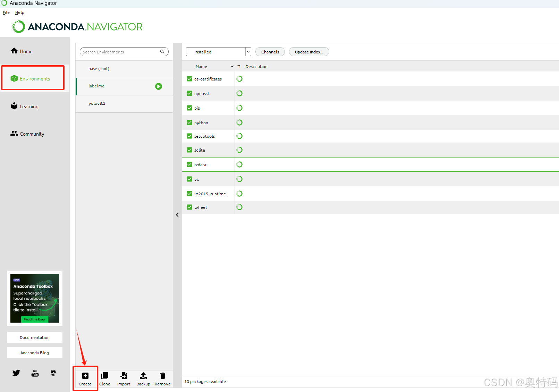Screen dimensions: 559x392
Task: Click the Home house icon
Action: pyautogui.click(x=14, y=51)
